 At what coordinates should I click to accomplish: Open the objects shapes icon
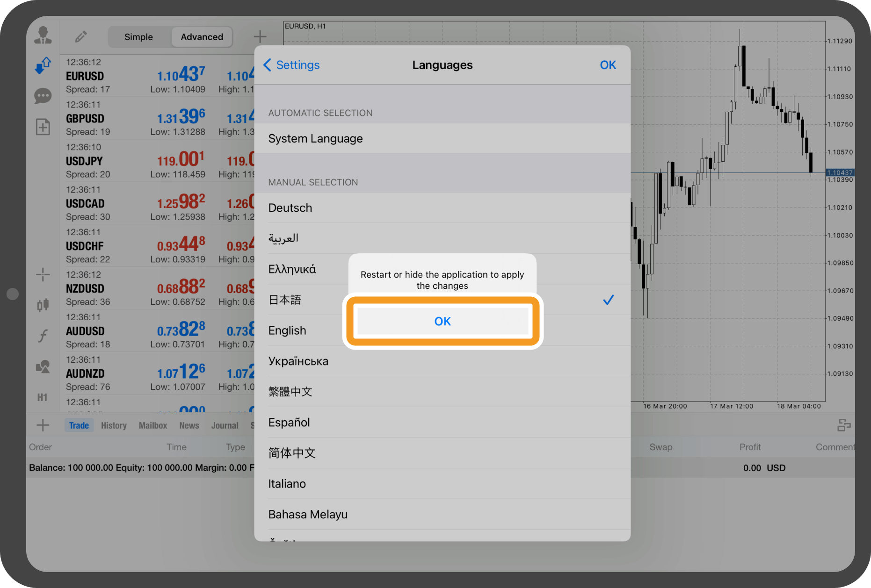click(43, 367)
